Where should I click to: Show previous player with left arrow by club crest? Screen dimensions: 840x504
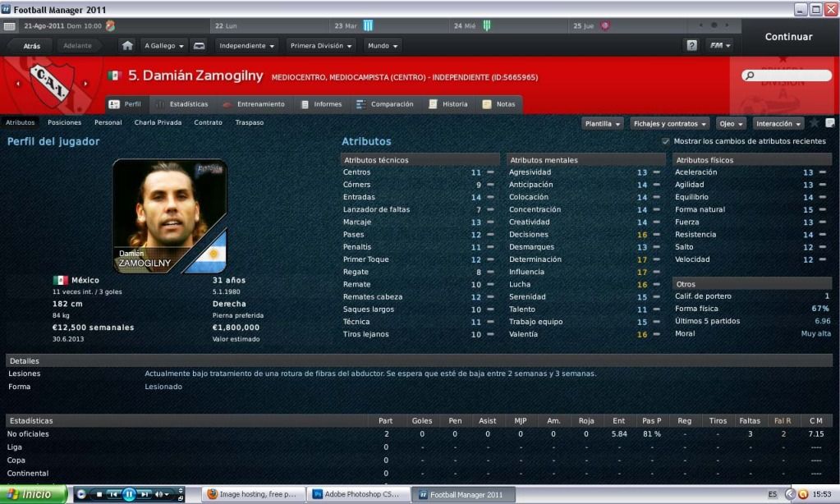[18, 84]
